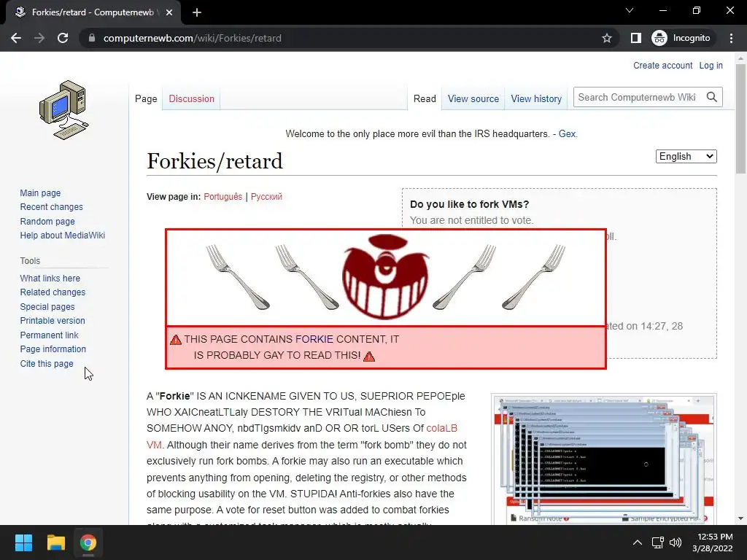Viewport: 747px width, 560px height.
Task: Go back with the browser back arrow
Action: point(16,38)
